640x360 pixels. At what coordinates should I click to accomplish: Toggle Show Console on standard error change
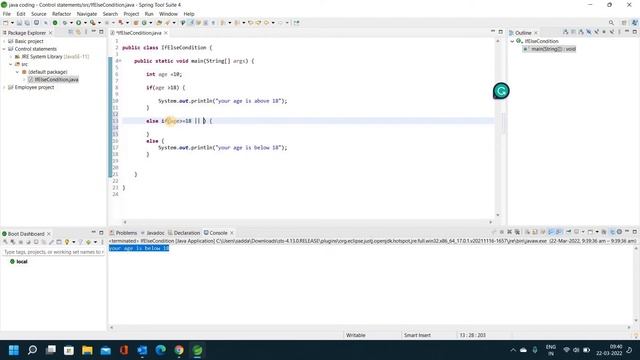click(559, 232)
